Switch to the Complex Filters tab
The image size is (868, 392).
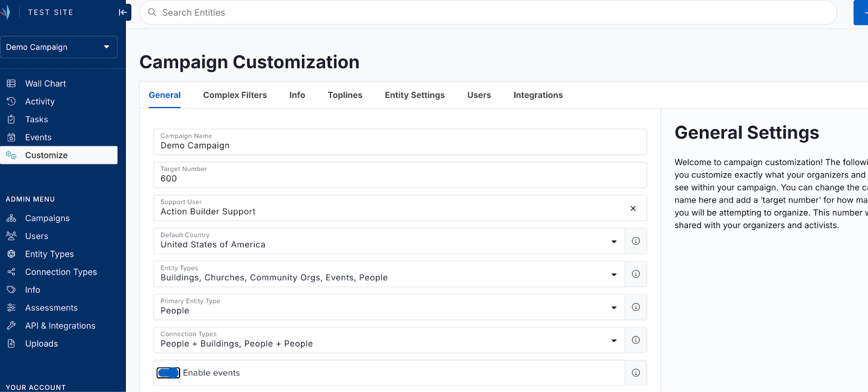(235, 95)
